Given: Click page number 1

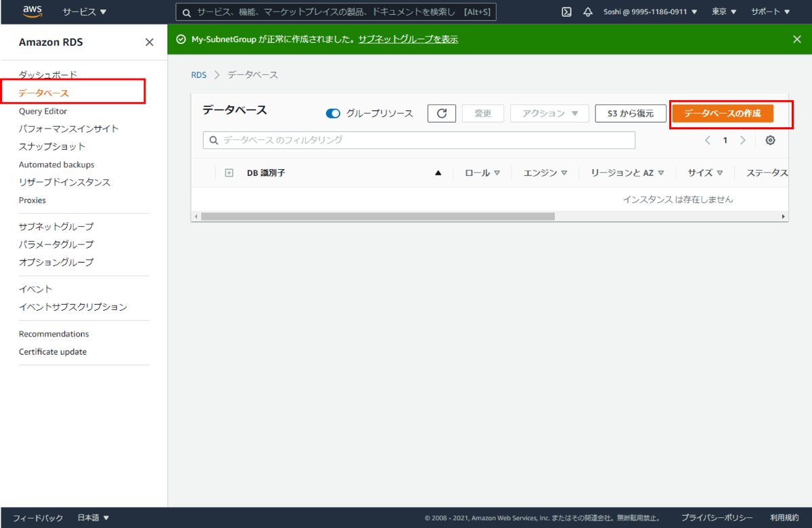Looking at the screenshot, I should [725, 141].
